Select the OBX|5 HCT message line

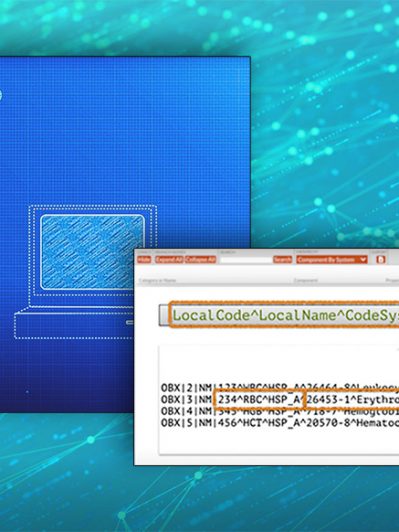pos(280,423)
